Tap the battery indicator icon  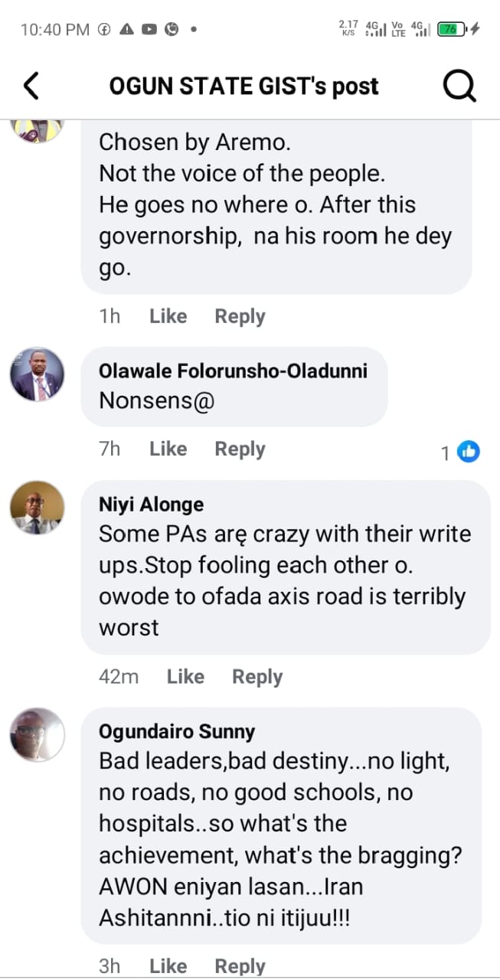tap(449, 29)
